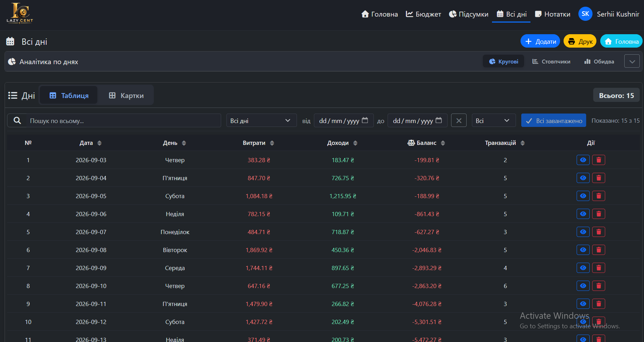Image resolution: width=644 pixels, height=342 pixels.
Task: Sort table by Доходи column
Action: (x=342, y=143)
